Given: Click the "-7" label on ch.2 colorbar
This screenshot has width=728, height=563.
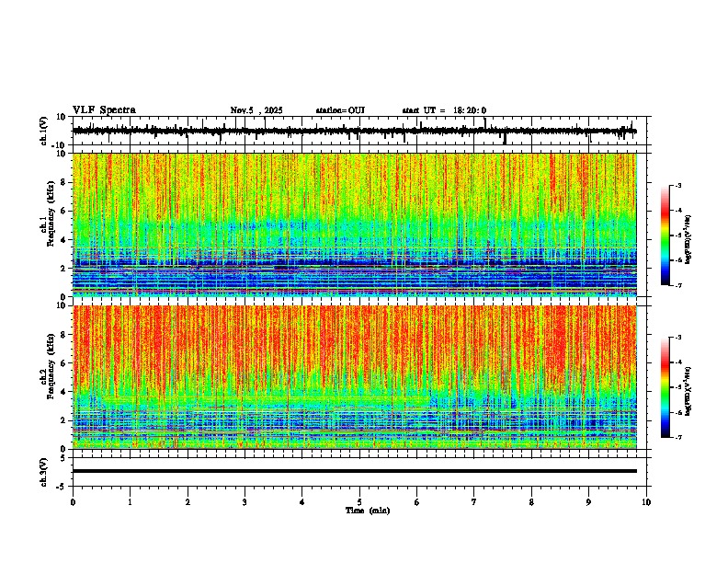Looking at the screenshot, I should [678, 438].
